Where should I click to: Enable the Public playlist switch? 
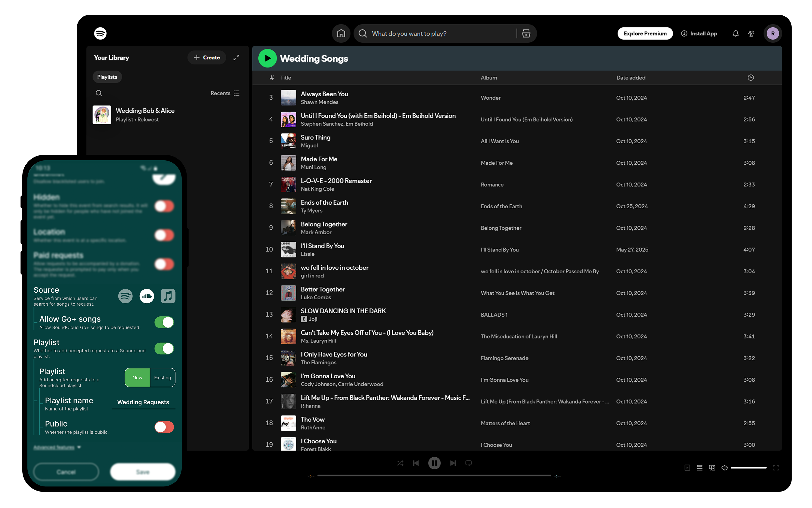coord(164,427)
